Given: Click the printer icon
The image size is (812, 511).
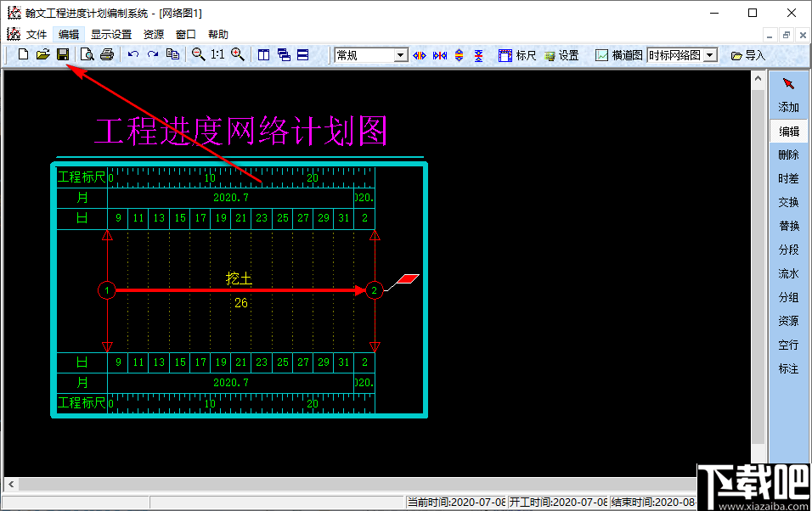Looking at the screenshot, I should [x=107, y=54].
